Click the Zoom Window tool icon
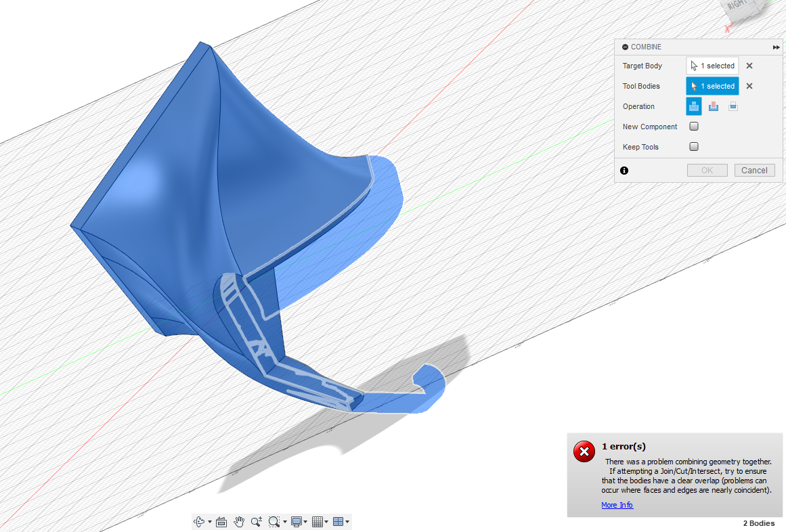 [x=273, y=521]
